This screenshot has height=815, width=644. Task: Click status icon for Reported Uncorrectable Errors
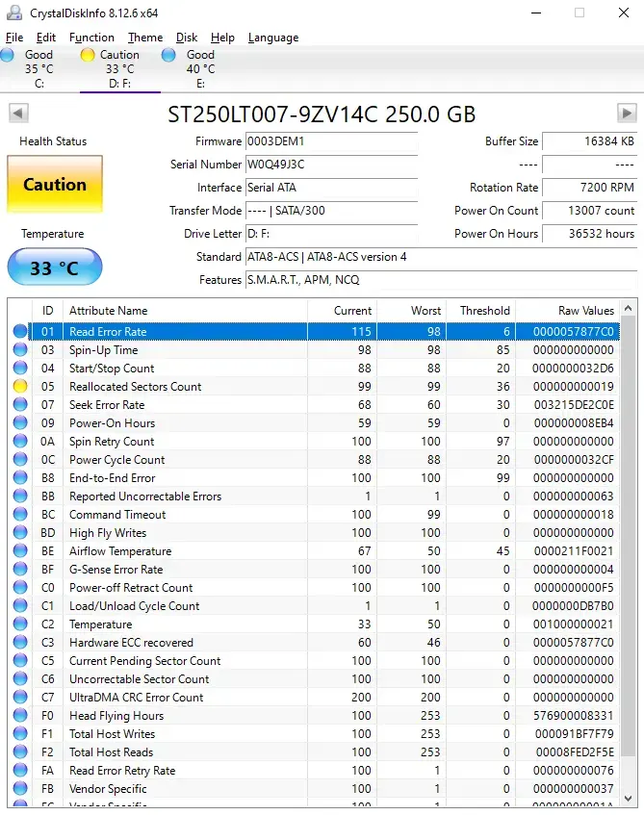point(20,496)
